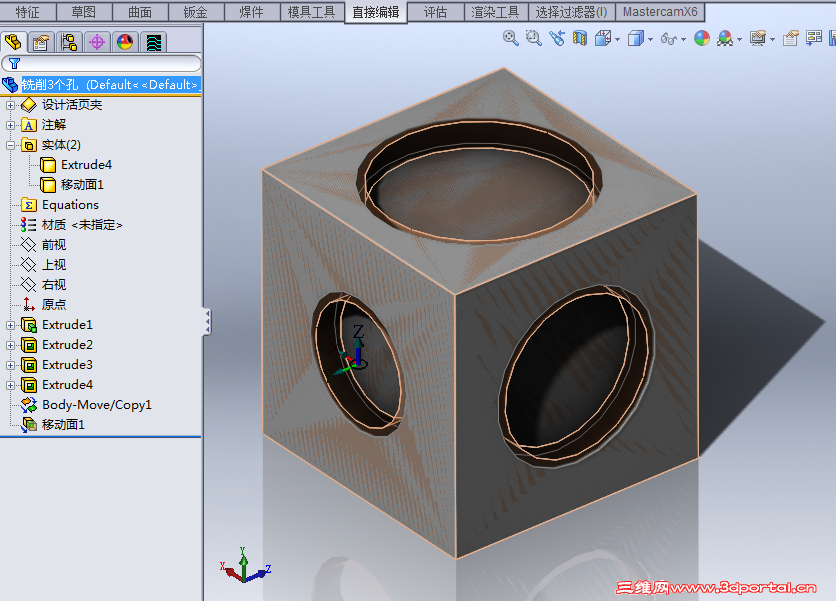The image size is (836, 601).
Task: Click the Previous View icon
Action: 555,38
